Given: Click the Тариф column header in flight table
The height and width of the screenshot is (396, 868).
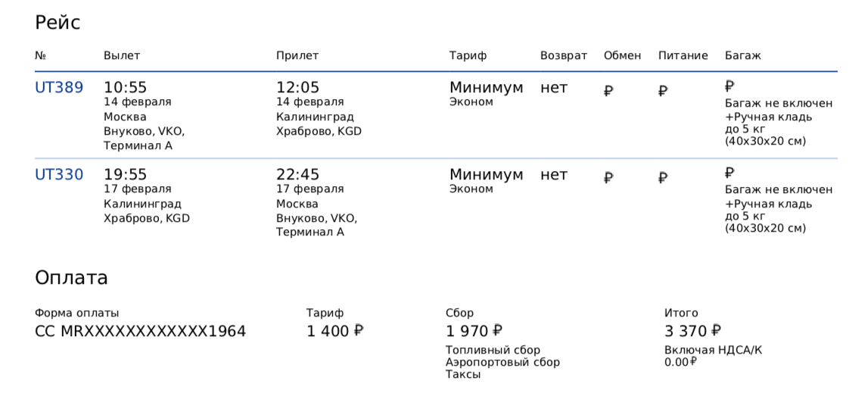Looking at the screenshot, I should [468, 56].
